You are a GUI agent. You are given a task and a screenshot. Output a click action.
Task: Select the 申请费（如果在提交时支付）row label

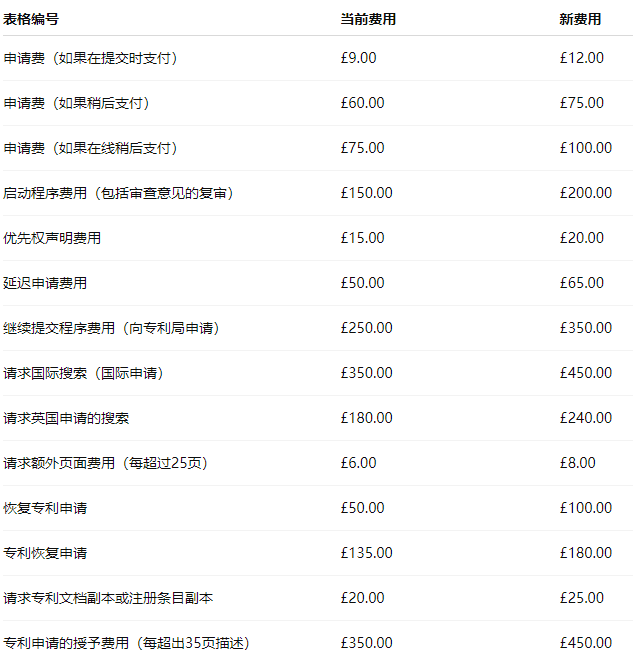[90, 58]
